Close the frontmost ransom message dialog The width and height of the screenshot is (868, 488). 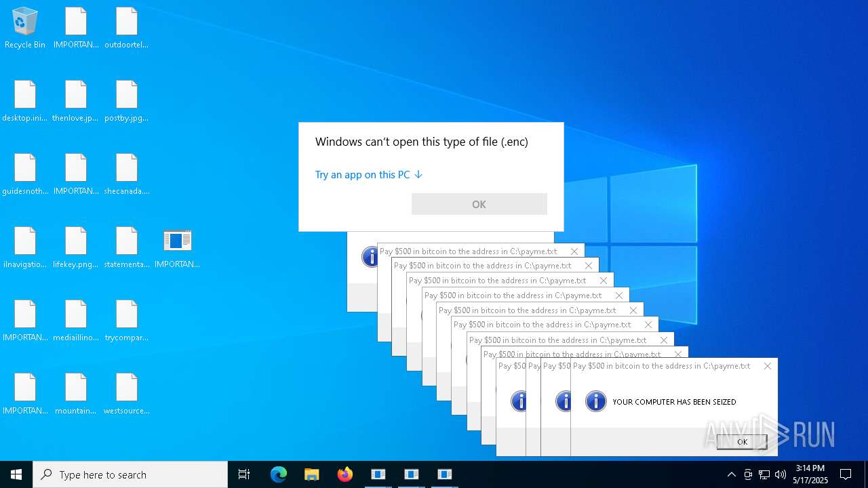tap(767, 366)
